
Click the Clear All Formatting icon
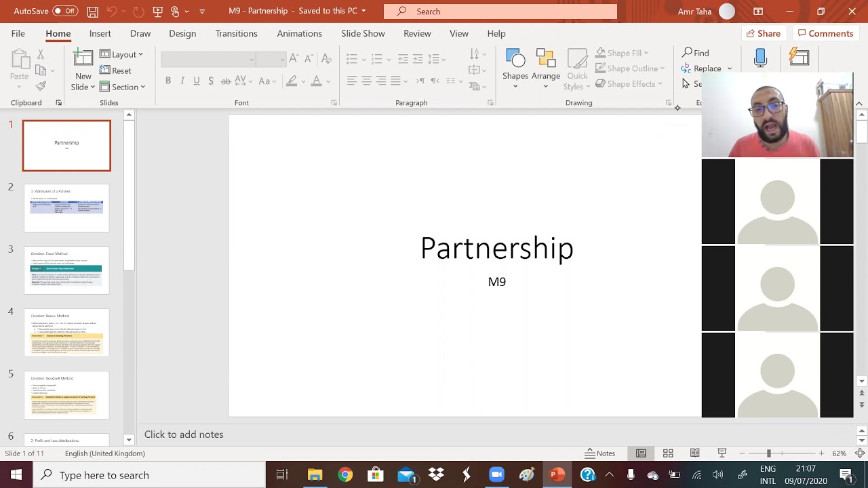[327, 58]
